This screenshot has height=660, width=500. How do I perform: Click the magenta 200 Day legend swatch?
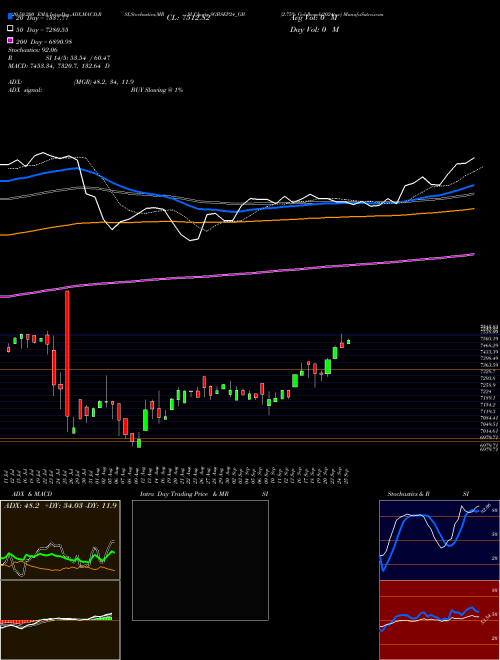click(x=10, y=40)
